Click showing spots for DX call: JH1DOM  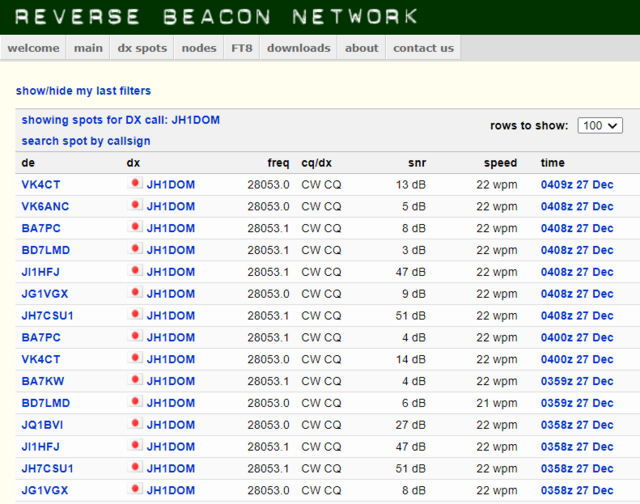[x=120, y=120]
